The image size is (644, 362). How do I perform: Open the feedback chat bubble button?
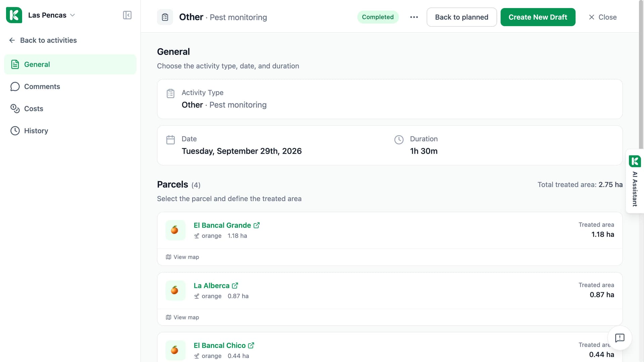tap(620, 338)
